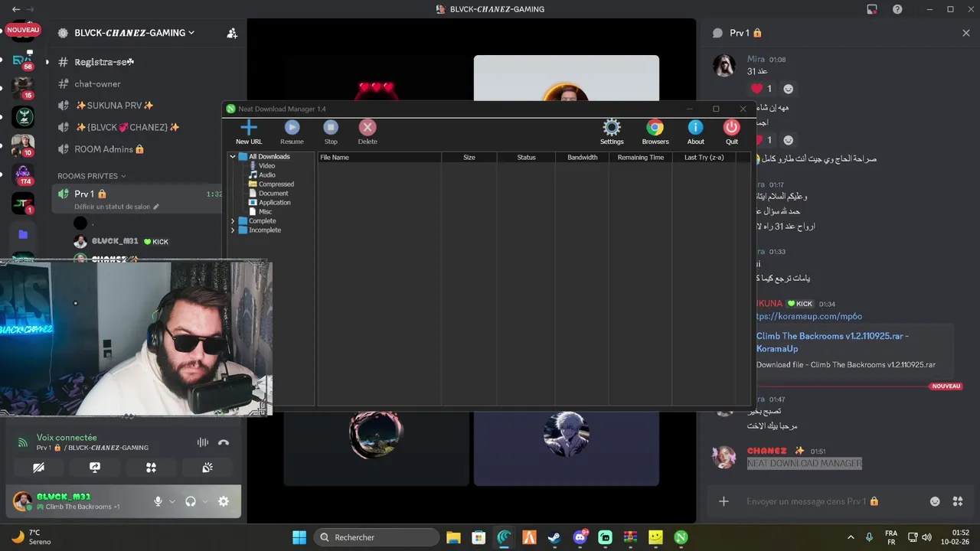Sort by the Size column header

[469, 157]
